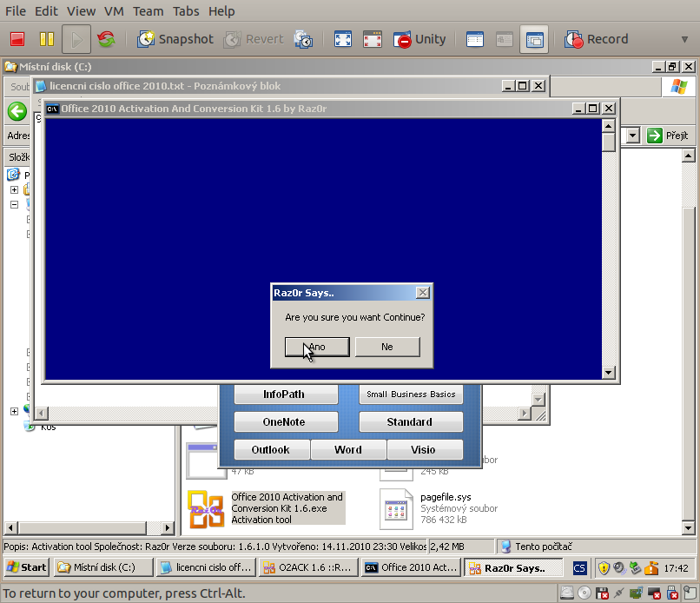700x603 pixels.
Task: Click the Windows Start button
Action: pos(27,567)
